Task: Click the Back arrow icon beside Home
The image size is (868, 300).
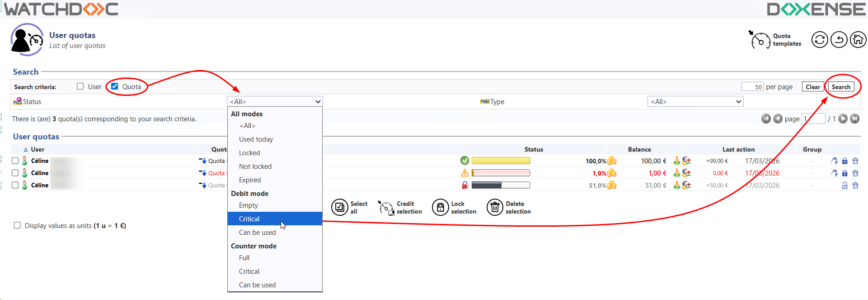Action: [839, 40]
